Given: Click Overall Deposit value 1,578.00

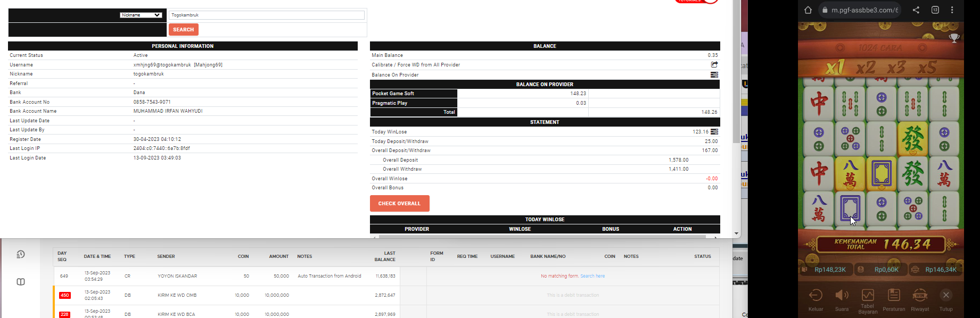Looking at the screenshot, I should tap(679, 160).
